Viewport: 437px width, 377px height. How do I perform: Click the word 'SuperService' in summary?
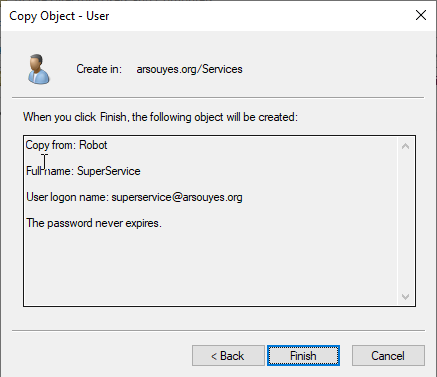109,171
